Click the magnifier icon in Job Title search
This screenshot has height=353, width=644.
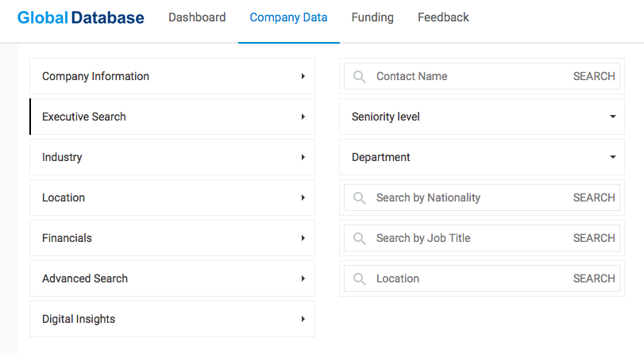[x=360, y=239]
